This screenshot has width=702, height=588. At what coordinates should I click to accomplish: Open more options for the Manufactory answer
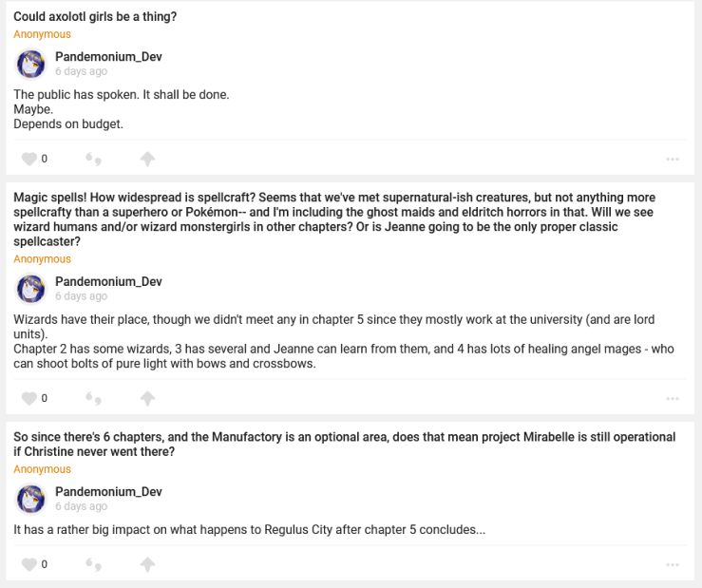pyautogui.click(x=673, y=564)
